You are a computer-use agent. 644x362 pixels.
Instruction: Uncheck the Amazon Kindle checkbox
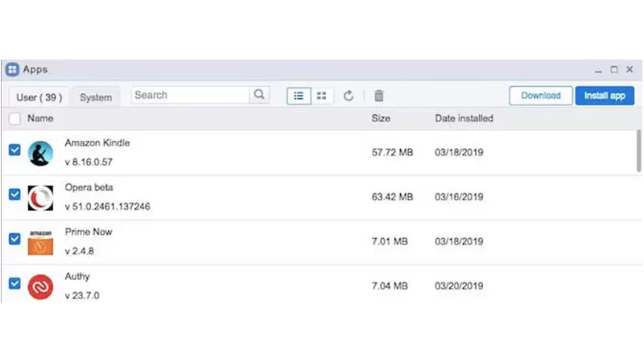pos(14,150)
